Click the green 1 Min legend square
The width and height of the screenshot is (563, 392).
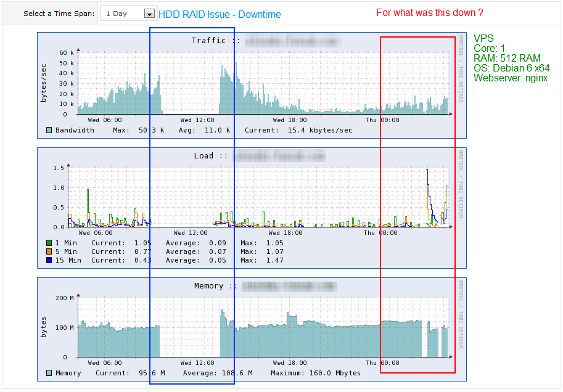[49, 243]
